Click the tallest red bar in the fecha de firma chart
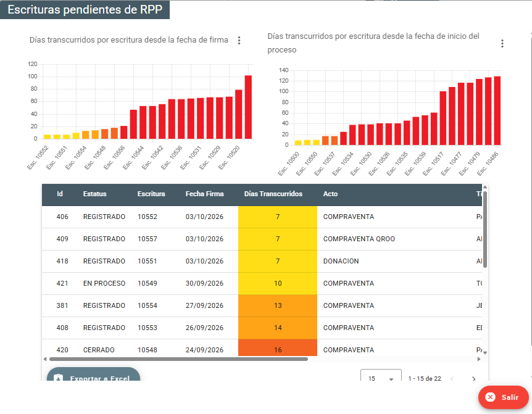 click(x=248, y=107)
